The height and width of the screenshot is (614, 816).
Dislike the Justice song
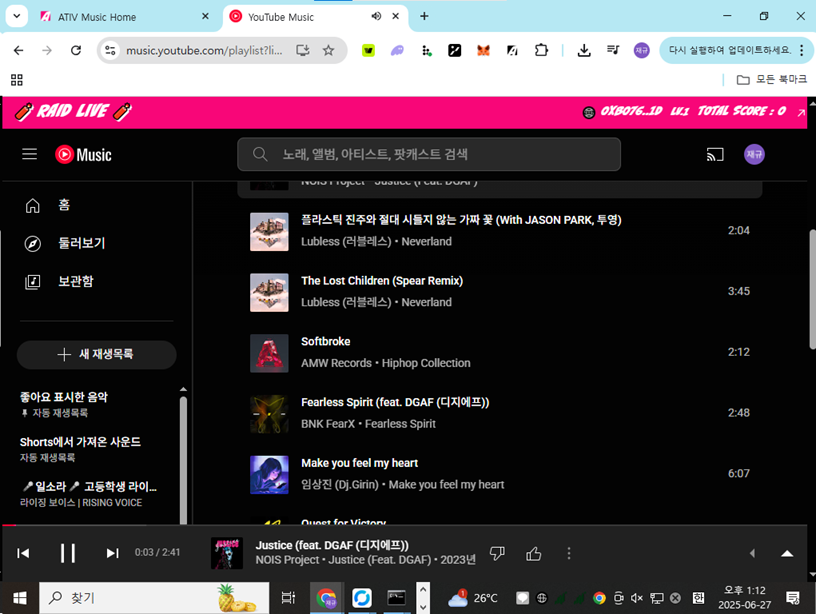tap(498, 554)
